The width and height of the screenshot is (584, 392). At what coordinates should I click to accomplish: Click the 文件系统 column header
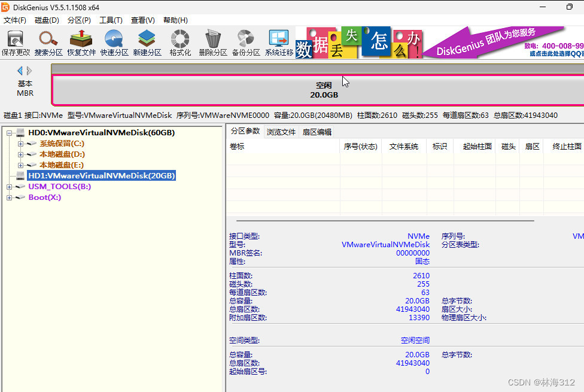coord(404,147)
